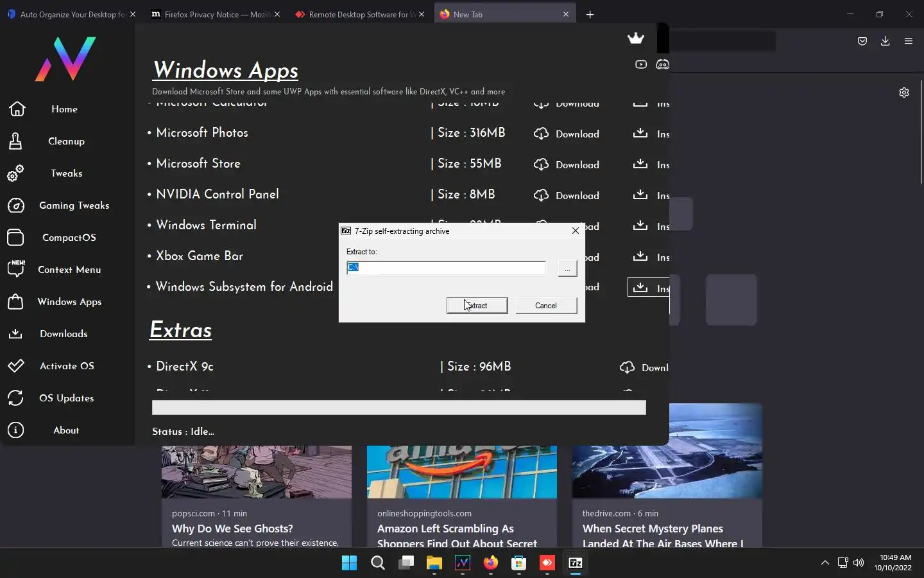Click the Windows Apps heading
Viewport: 924px width, 578px height.
click(225, 70)
